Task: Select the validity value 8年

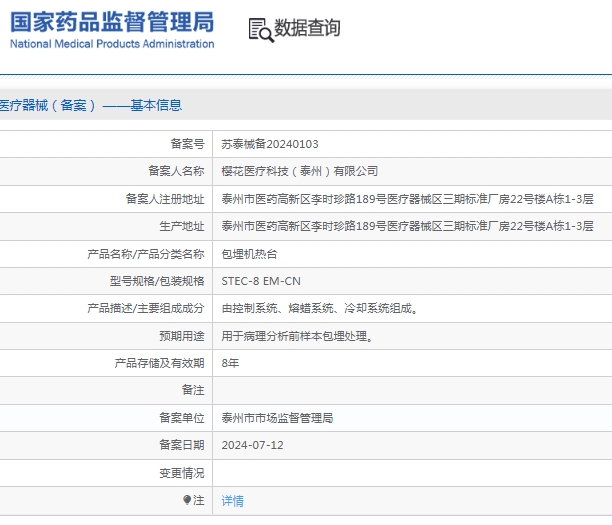Action: point(230,363)
